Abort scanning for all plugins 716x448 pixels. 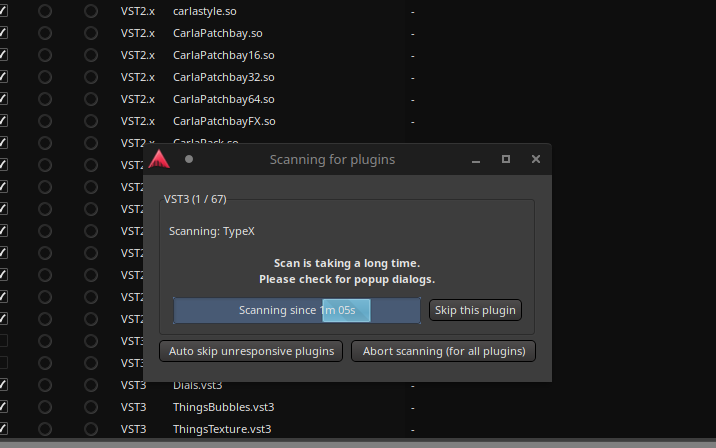tap(444, 351)
